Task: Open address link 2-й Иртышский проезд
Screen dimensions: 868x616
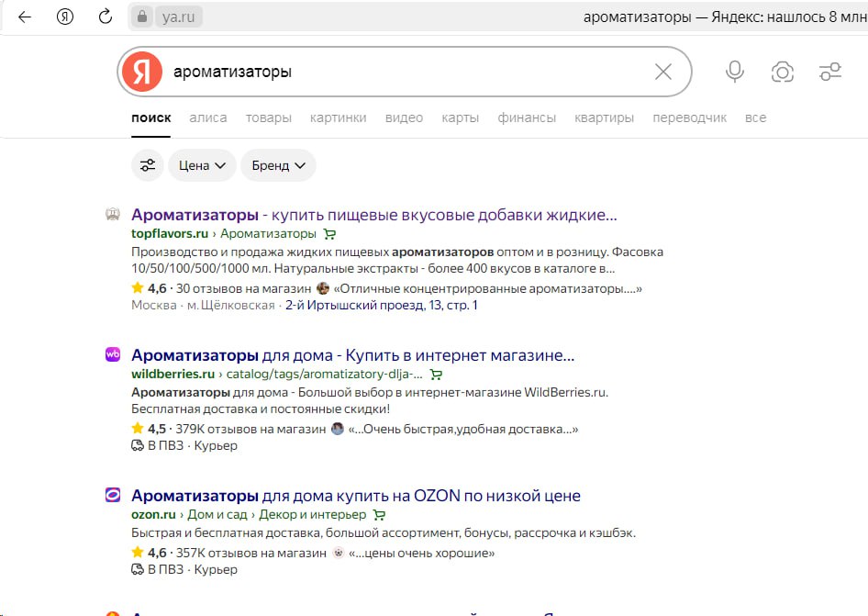Action: coord(381,305)
